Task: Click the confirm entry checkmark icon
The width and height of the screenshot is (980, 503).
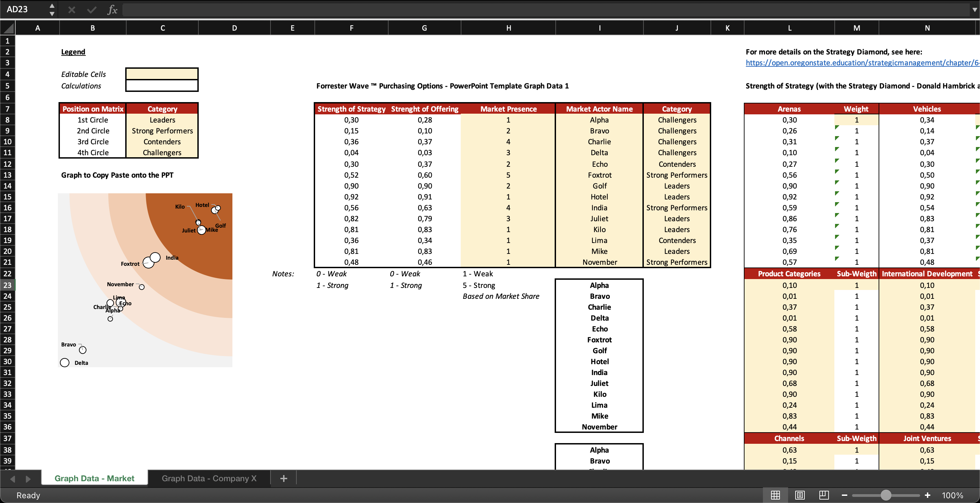Action: 91,10
